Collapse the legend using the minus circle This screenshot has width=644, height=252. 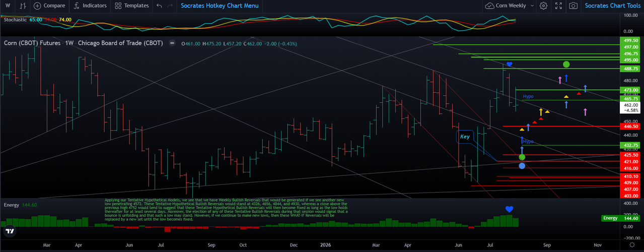coord(172,43)
